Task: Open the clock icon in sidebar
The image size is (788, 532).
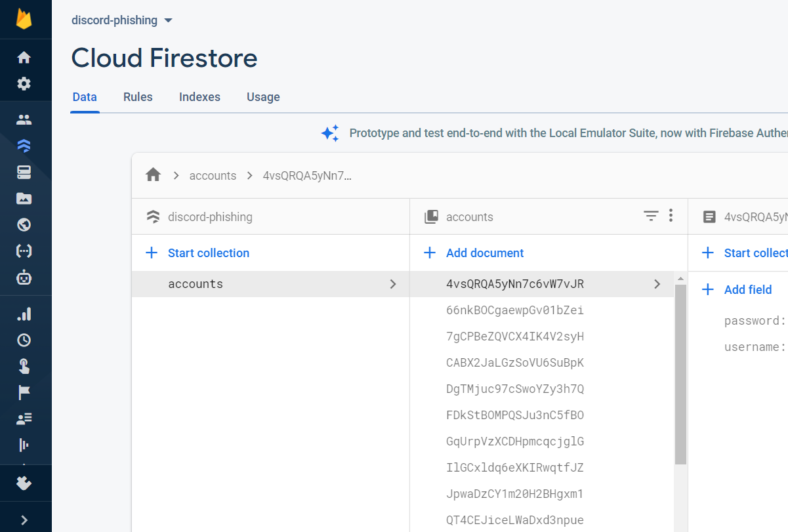Action: pos(24,340)
